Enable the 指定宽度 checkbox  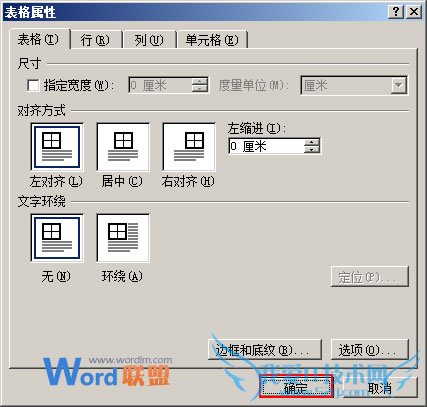pos(33,85)
